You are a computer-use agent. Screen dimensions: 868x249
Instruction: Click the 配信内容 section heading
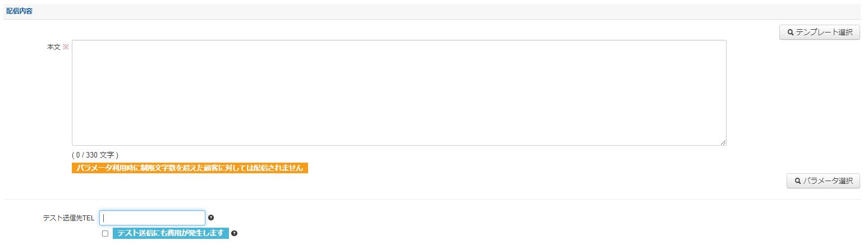point(19,11)
